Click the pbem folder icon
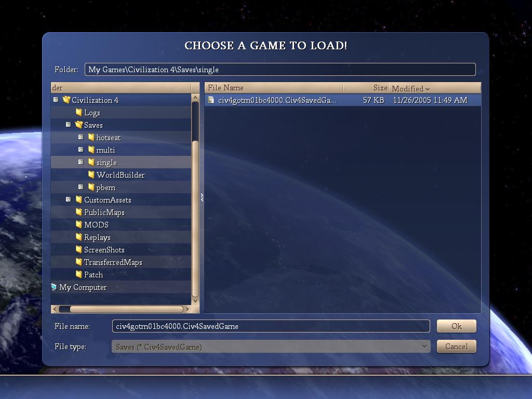The height and width of the screenshot is (399, 532). [91, 187]
